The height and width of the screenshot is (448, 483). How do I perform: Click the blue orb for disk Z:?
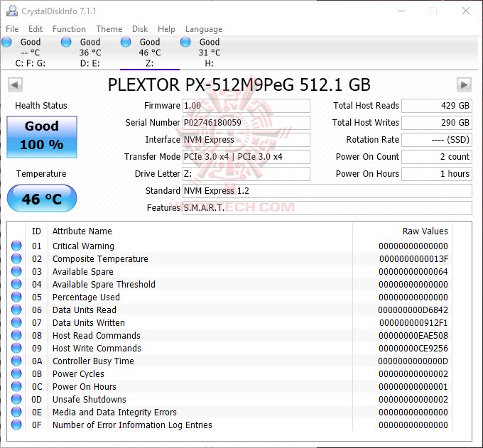pyautogui.click(x=126, y=42)
